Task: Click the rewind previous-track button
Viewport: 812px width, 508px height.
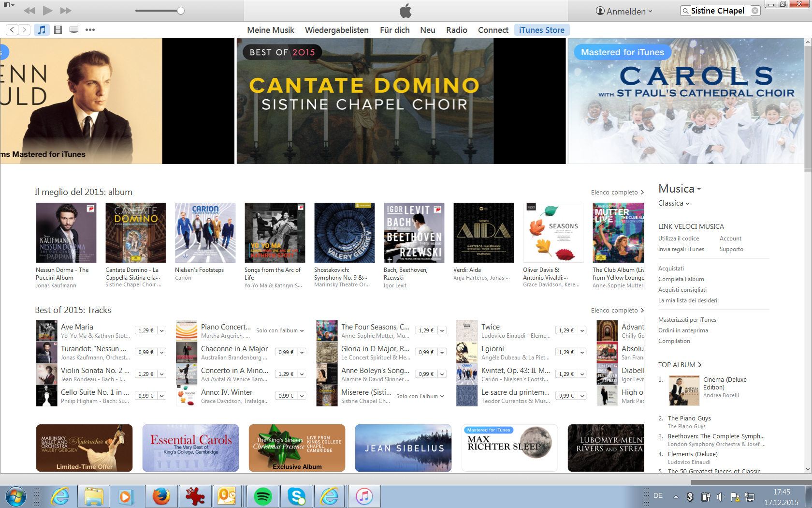Action: 29,10
